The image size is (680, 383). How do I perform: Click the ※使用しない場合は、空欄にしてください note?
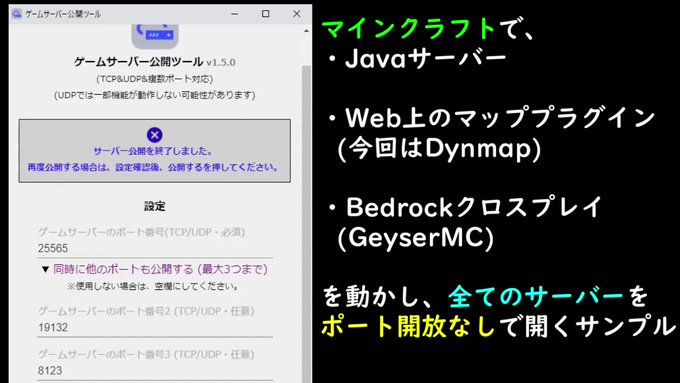154,286
